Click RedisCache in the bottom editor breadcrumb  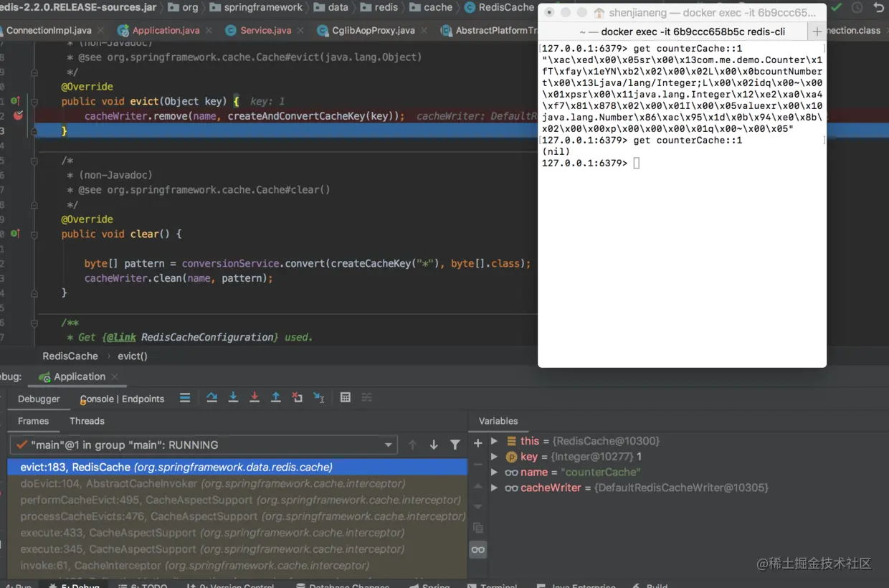click(70, 356)
